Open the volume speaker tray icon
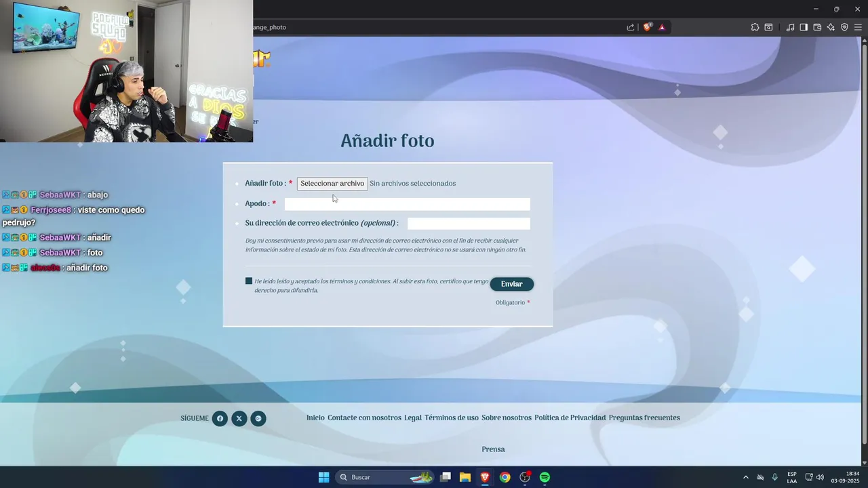The height and width of the screenshot is (488, 868). click(820, 477)
